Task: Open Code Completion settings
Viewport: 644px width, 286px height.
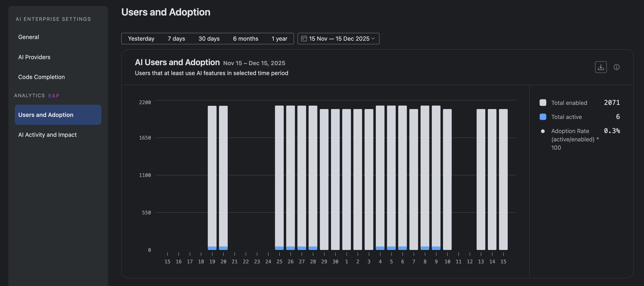Action: coord(58,77)
